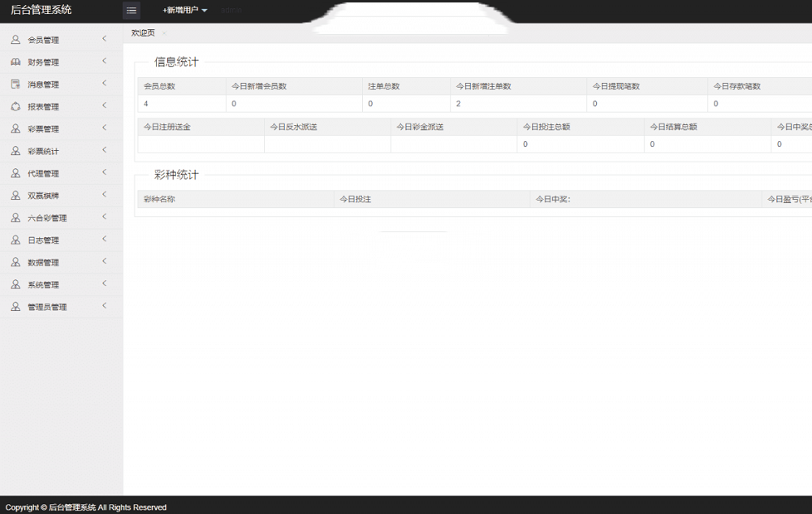Open the 管理员管理 menu item
812x514 pixels.
click(47, 307)
